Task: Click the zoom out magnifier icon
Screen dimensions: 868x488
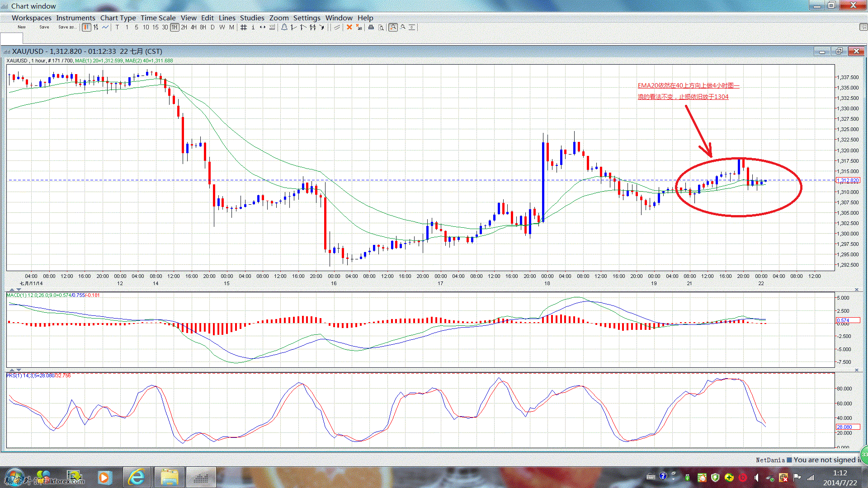Action: click(x=403, y=27)
